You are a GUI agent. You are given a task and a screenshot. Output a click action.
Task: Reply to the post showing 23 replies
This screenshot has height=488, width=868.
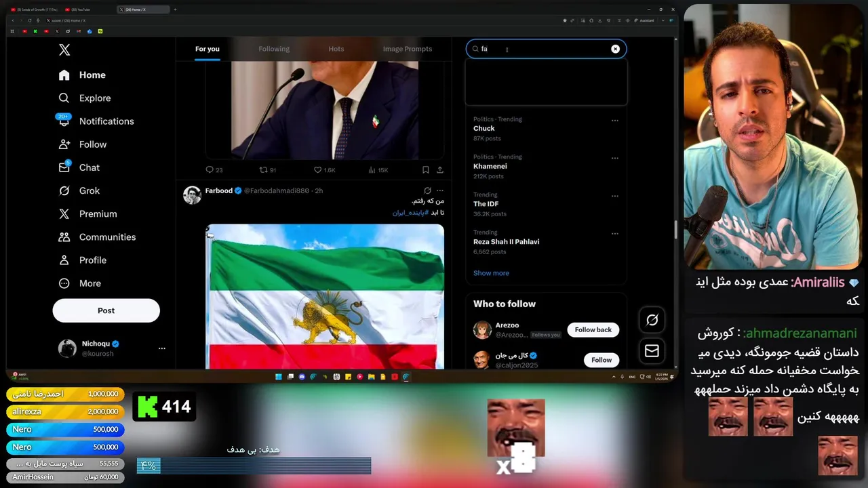coord(214,170)
